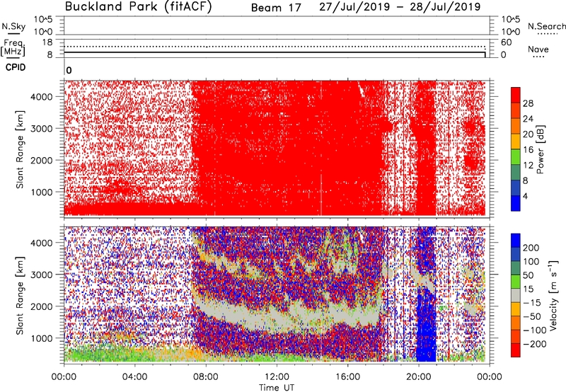Click the "3000" label on velocity panel axis

(41, 275)
